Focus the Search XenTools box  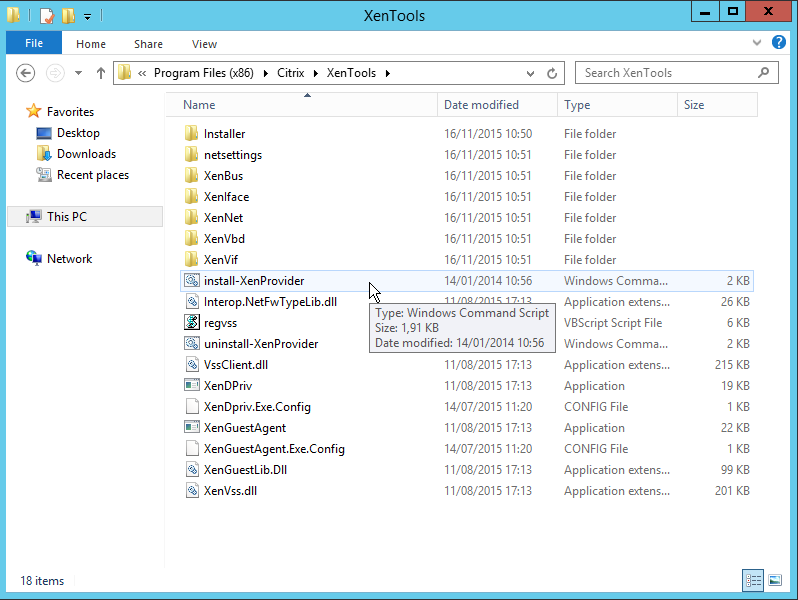point(676,73)
